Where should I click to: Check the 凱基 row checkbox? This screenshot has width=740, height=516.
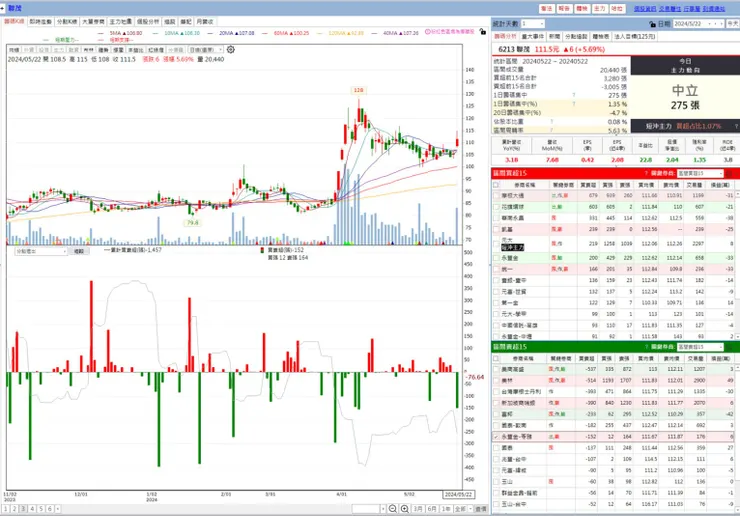pos(496,229)
